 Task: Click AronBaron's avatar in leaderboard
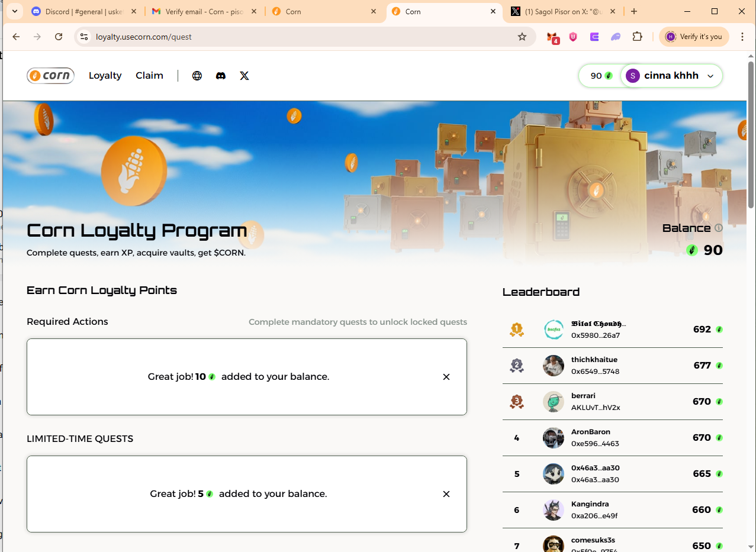[554, 438]
